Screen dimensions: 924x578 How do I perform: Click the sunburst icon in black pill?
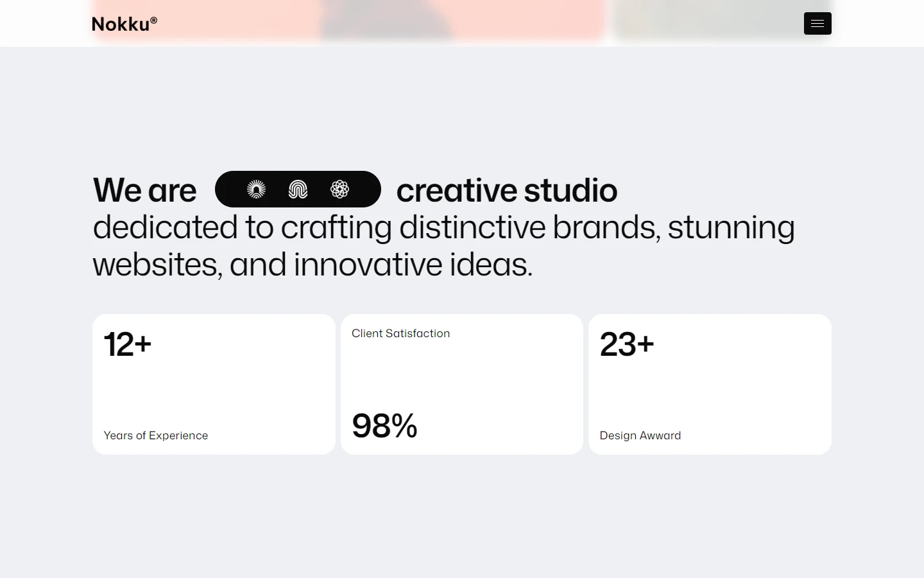point(256,189)
